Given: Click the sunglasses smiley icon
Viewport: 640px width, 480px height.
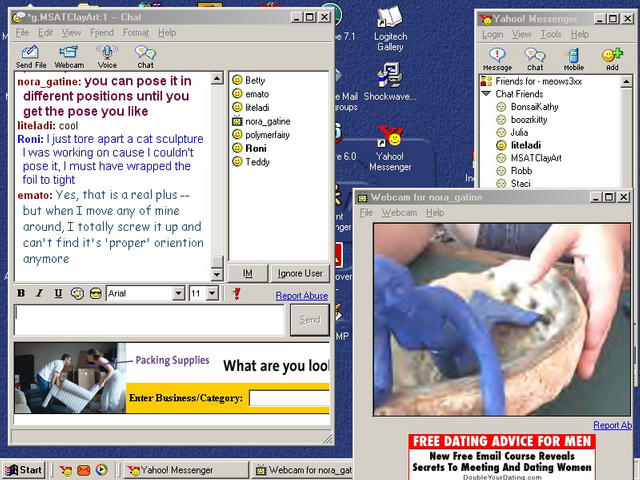Looking at the screenshot, I should pyautogui.click(x=96, y=293).
